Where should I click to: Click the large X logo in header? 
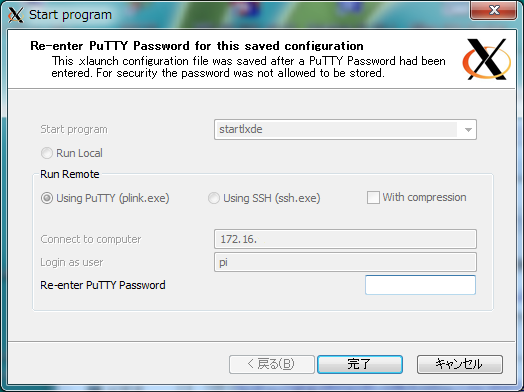coord(487,59)
